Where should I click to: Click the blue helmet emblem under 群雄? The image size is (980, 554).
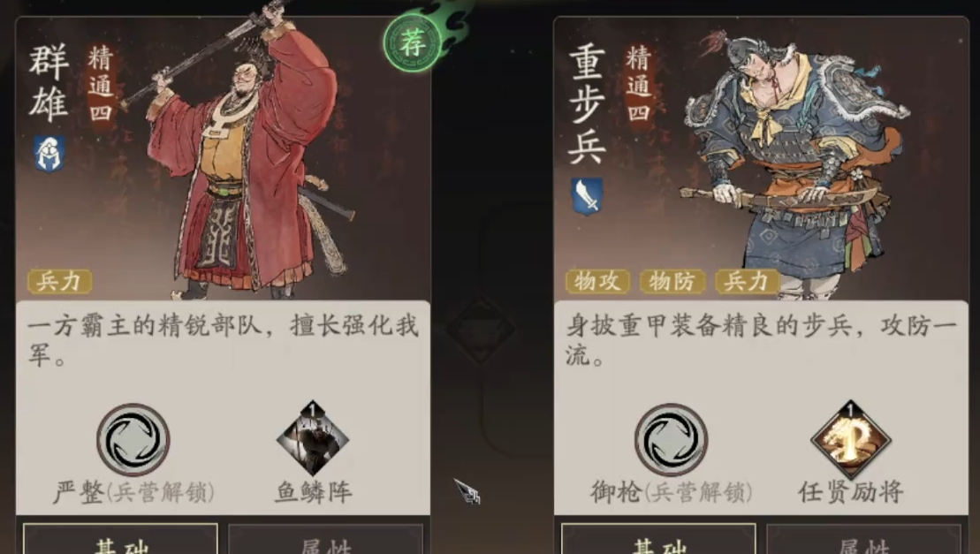coord(49,154)
